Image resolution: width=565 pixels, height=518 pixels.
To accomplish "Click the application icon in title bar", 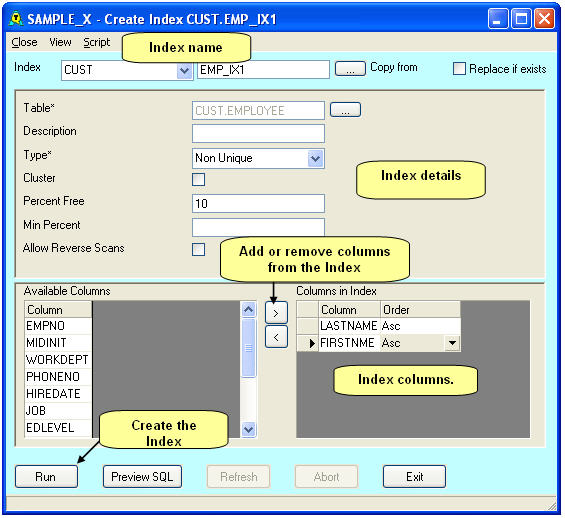I will click(x=16, y=18).
